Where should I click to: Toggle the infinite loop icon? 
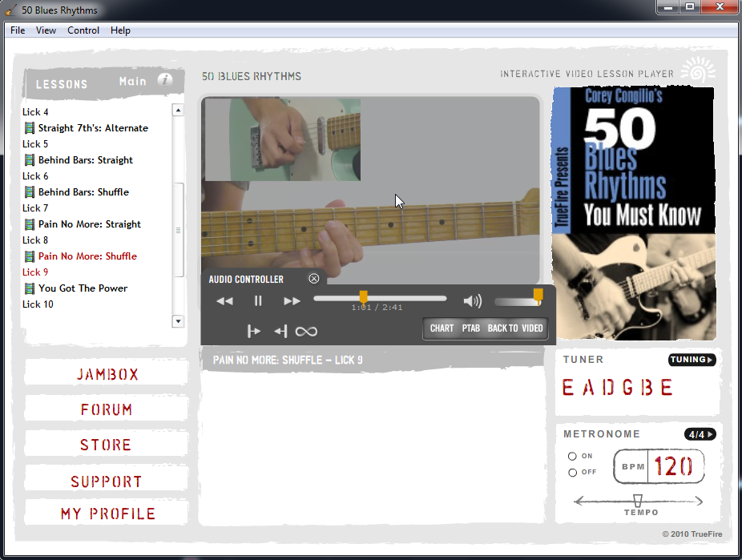[306, 332]
